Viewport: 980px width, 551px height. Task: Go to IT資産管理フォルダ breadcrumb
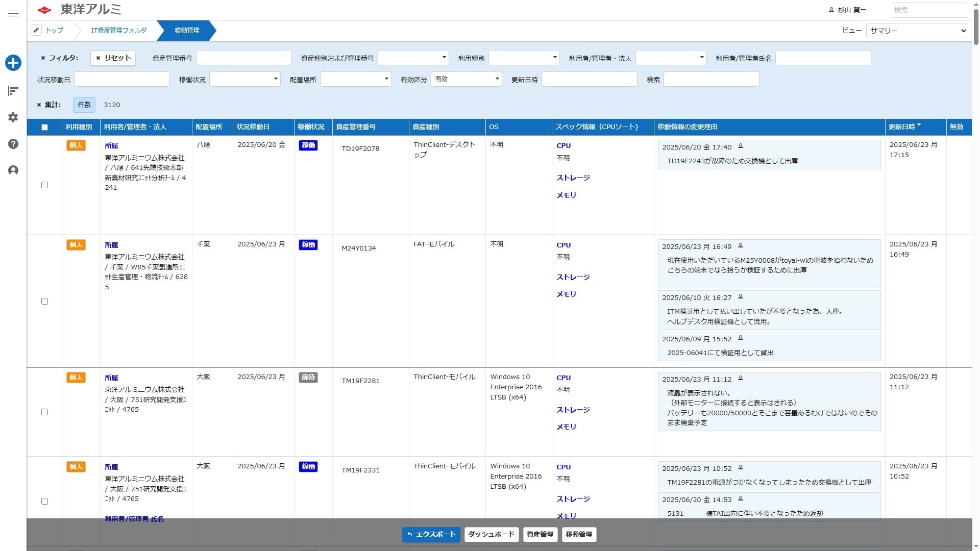[x=119, y=31]
